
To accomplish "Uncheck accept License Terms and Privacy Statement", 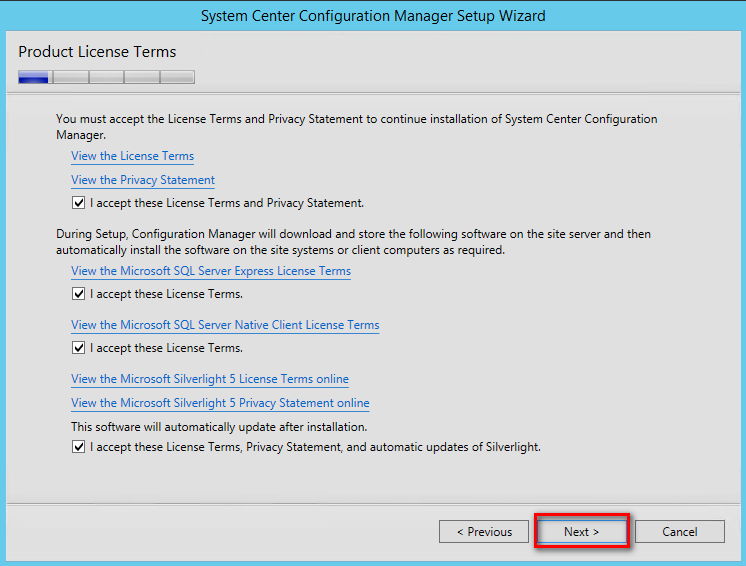I will (x=79, y=203).
